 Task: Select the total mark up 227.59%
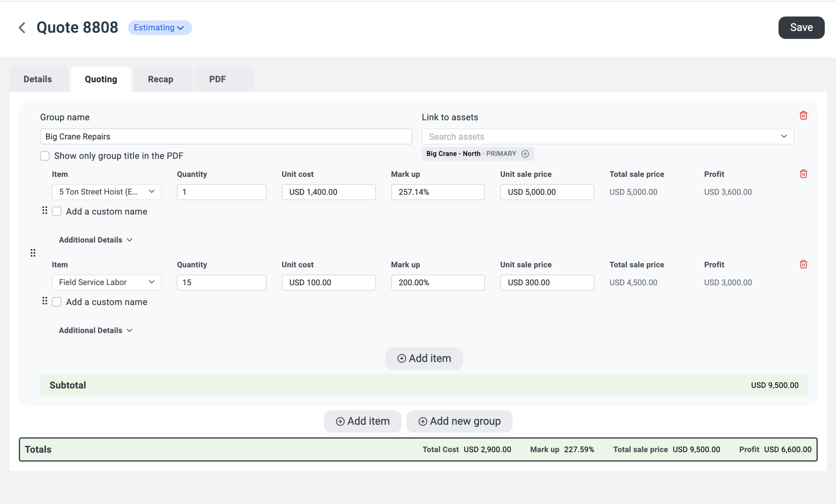[x=579, y=449]
